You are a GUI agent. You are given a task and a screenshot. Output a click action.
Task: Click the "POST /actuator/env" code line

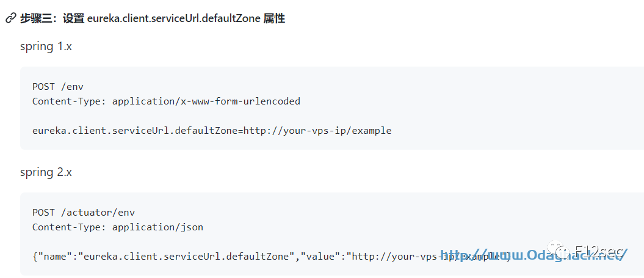[84, 213]
